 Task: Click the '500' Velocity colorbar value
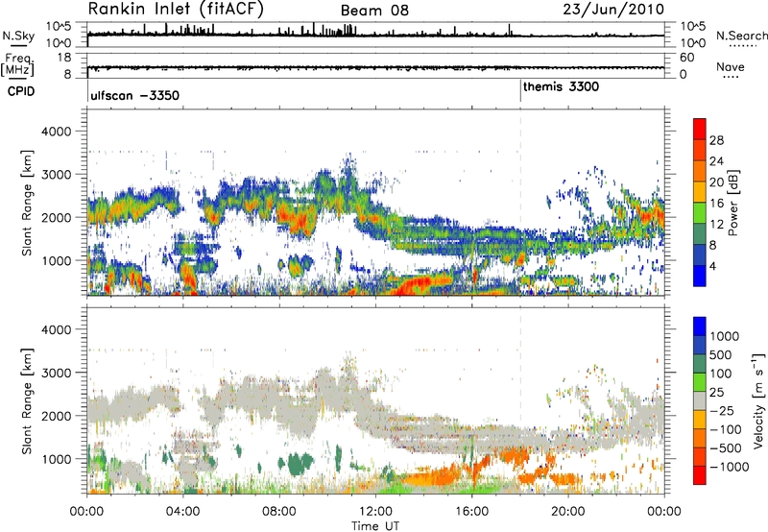pos(721,355)
